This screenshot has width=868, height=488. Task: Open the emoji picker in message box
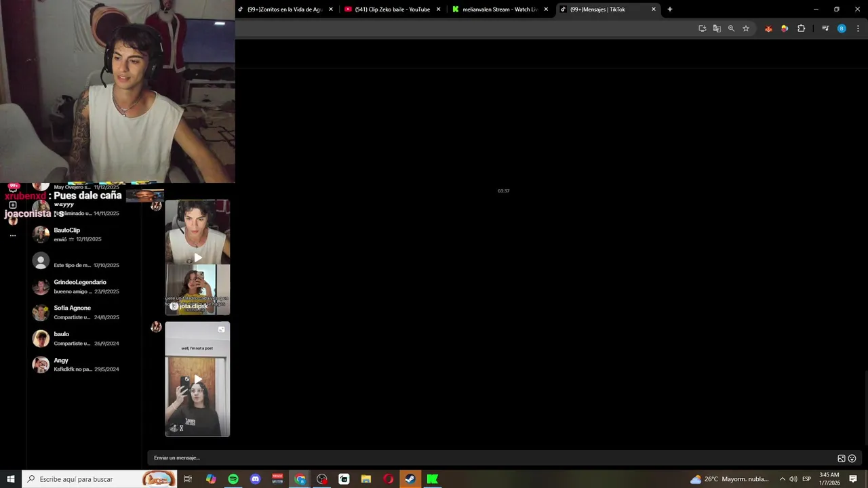852,458
